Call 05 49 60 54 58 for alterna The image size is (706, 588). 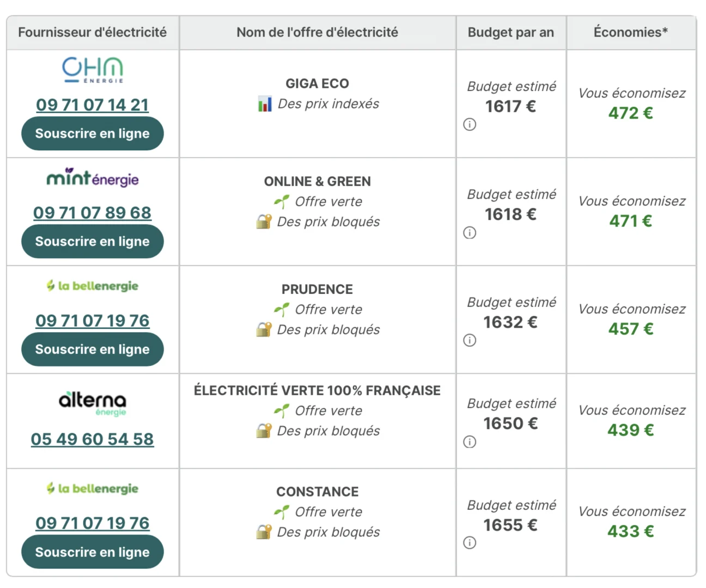coord(92,439)
